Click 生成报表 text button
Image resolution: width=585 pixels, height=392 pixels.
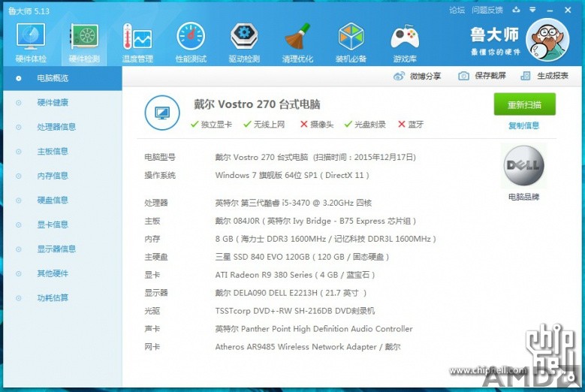553,76
